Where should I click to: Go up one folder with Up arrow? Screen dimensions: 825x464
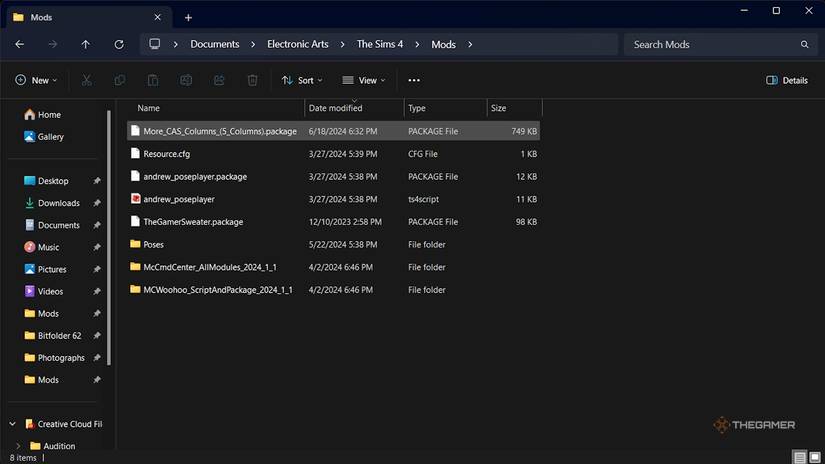click(x=85, y=44)
